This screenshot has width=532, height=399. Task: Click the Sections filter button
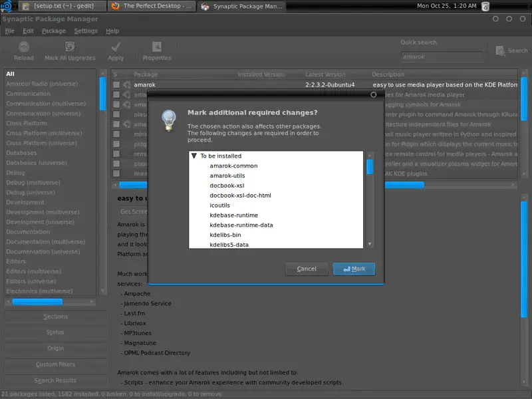56,317
